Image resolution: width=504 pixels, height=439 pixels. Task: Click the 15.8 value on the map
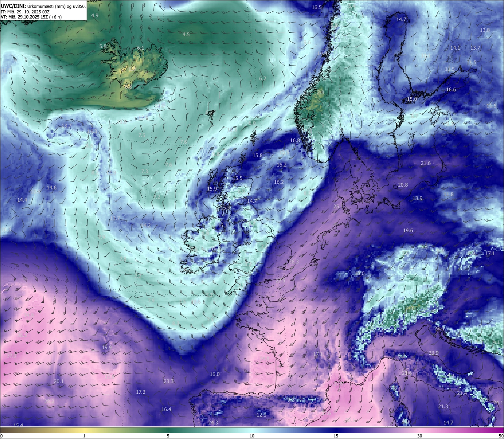point(258,156)
